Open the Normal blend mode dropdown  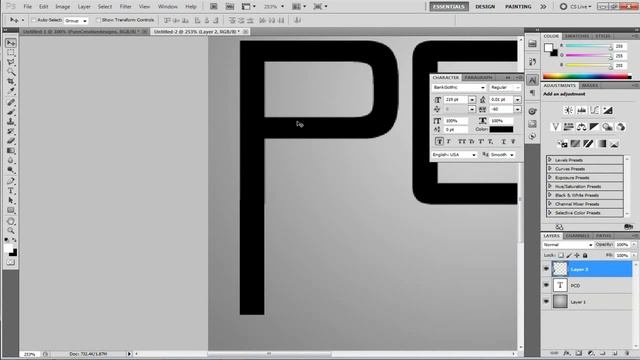pos(568,244)
